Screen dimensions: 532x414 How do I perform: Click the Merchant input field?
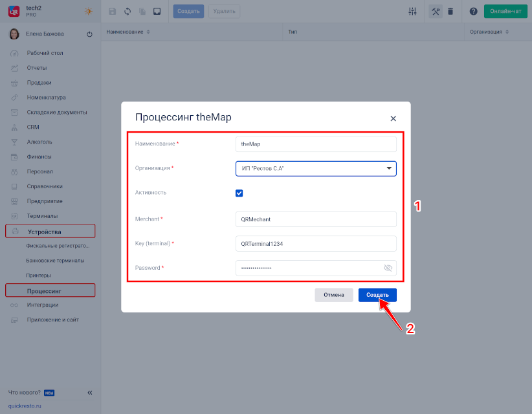click(316, 219)
